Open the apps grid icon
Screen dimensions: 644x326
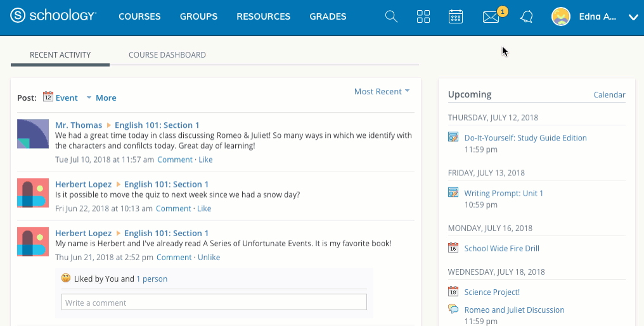[x=423, y=17]
